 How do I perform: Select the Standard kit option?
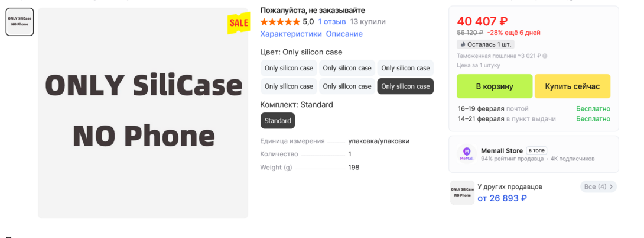(x=278, y=121)
